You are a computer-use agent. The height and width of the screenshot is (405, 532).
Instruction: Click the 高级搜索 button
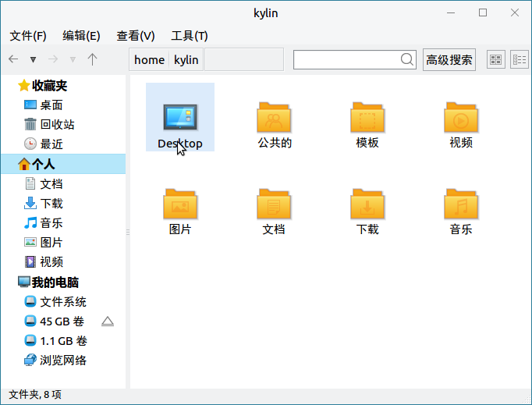point(449,60)
